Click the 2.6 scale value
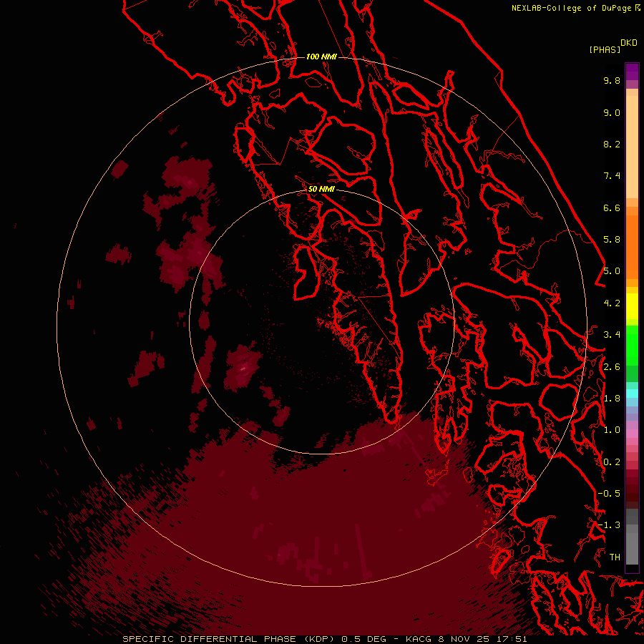Screen dimensions: 644x644 612,367
